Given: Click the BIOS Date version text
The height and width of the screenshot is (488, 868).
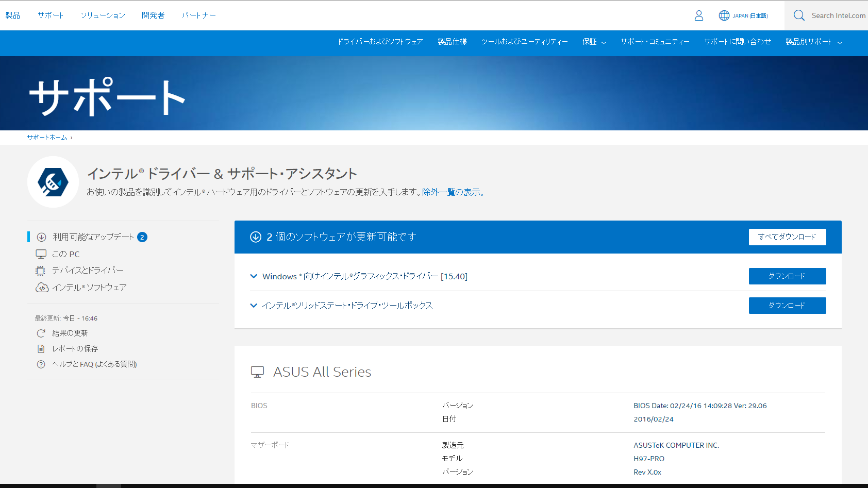Looking at the screenshot, I should pyautogui.click(x=700, y=406).
